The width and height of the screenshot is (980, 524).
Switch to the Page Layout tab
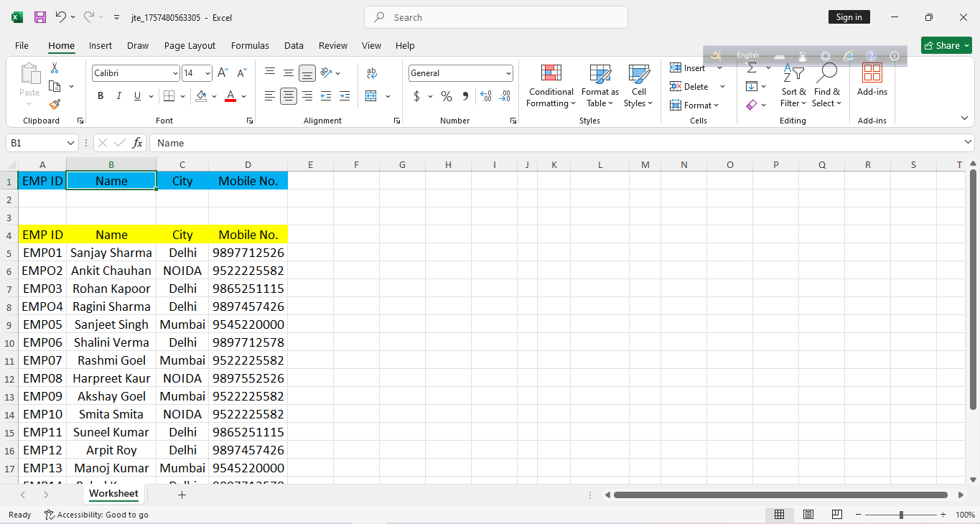point(190,45)
